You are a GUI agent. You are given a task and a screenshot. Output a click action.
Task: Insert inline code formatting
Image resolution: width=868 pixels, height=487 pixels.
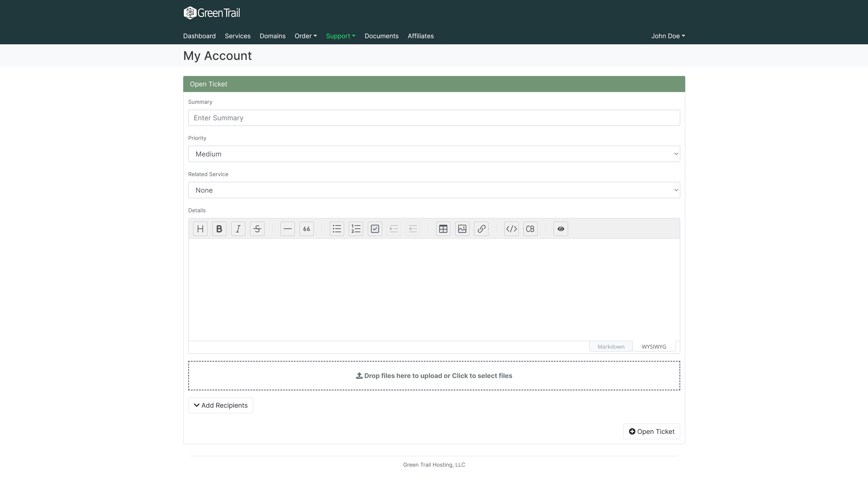(512, 229)
